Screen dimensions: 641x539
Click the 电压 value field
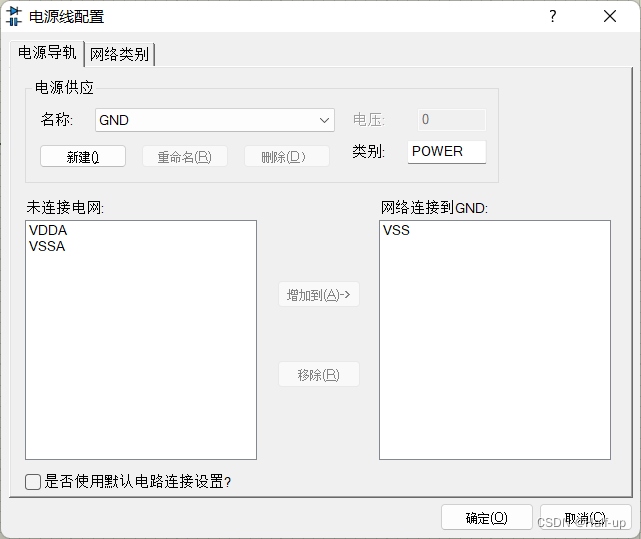click(452, 120)
